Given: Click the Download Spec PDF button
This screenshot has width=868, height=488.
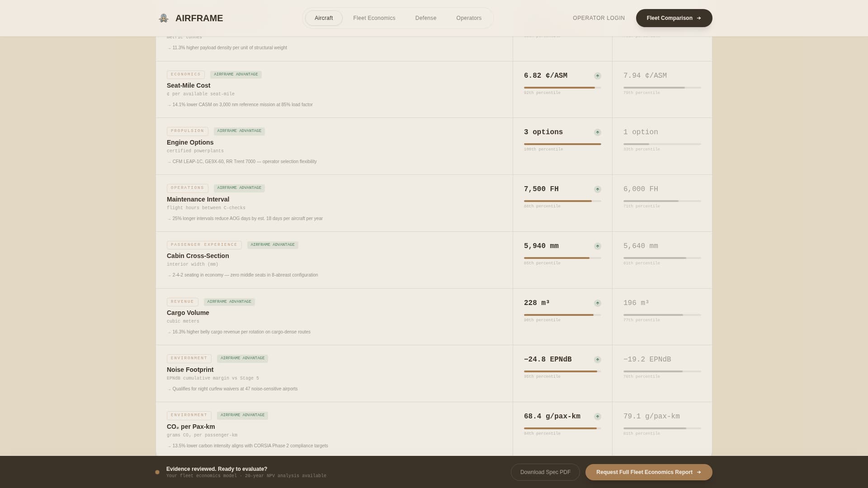Looking at the screenshot, I should pos(545,472).
